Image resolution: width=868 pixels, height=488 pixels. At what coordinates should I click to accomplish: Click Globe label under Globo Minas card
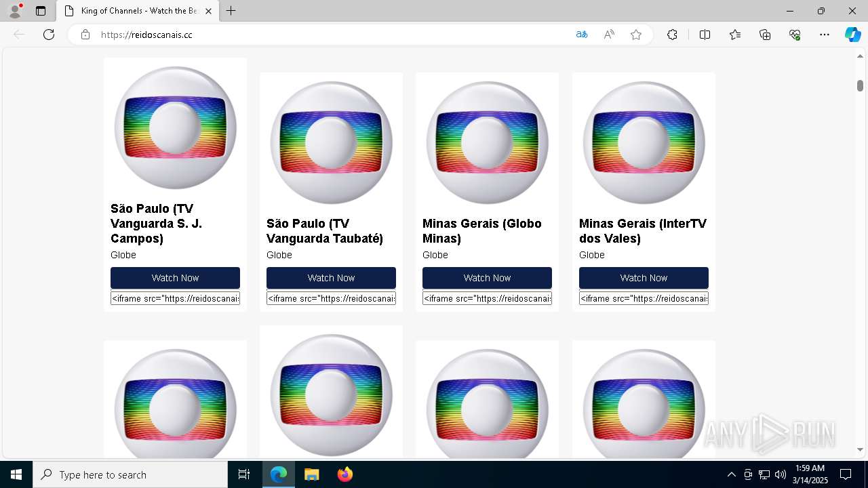point(435,255)
